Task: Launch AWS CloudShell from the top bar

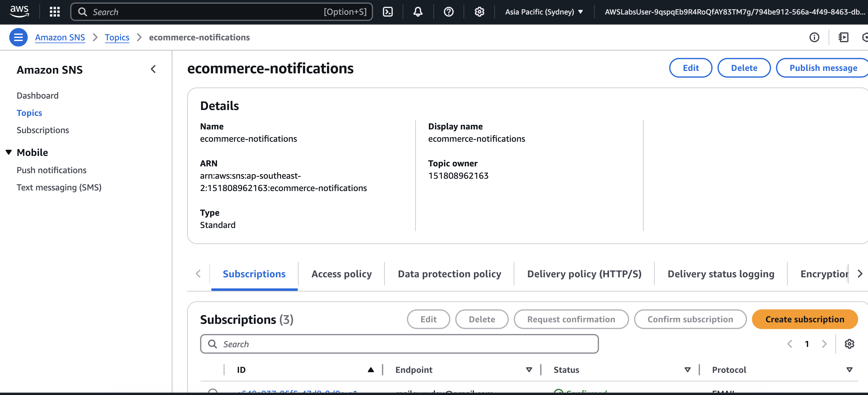Action: pyautogui.click(x=388, y=12)
